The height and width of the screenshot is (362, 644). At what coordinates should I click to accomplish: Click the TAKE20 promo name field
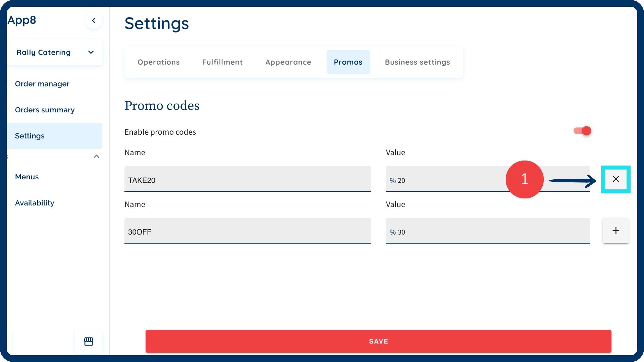click(x=248, y=180)
